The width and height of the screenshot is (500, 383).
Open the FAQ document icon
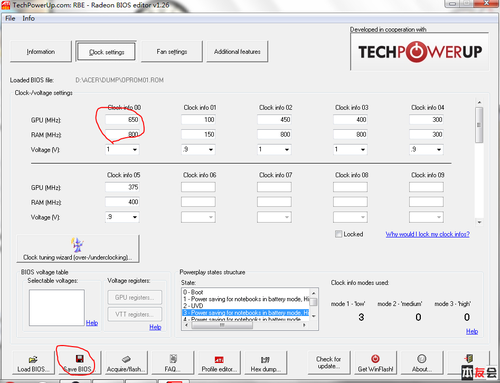(x=173, y=359)
